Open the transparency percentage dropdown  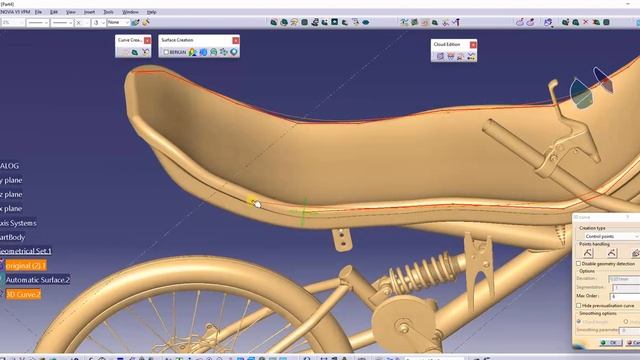pyautogui.click(x=12, y=22)
